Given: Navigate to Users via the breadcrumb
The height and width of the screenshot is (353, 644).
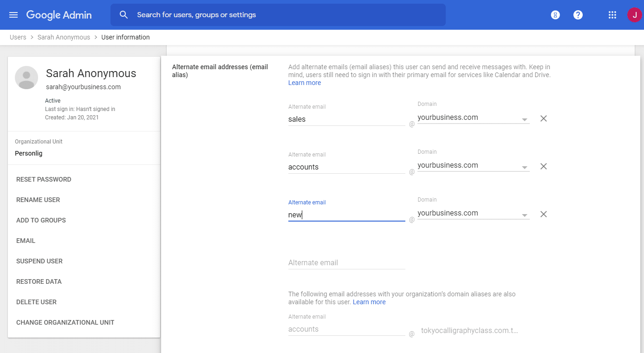Looking at the screenshot, I should (18, 37).
